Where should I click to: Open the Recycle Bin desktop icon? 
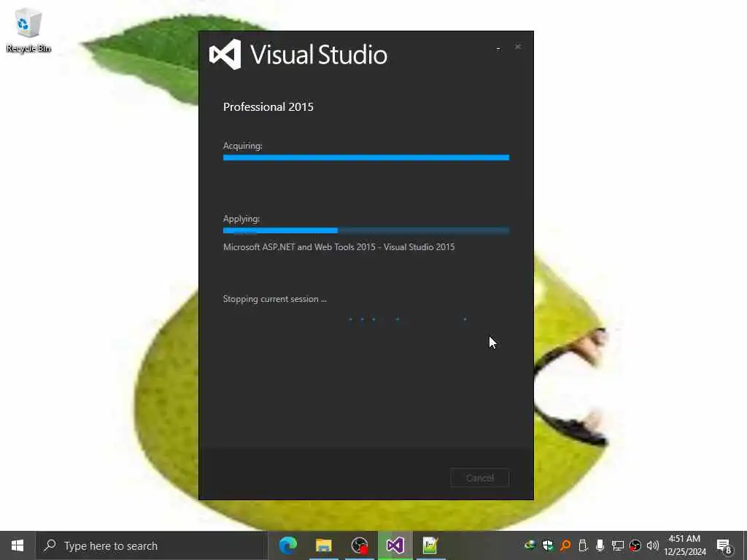(28, 30)
